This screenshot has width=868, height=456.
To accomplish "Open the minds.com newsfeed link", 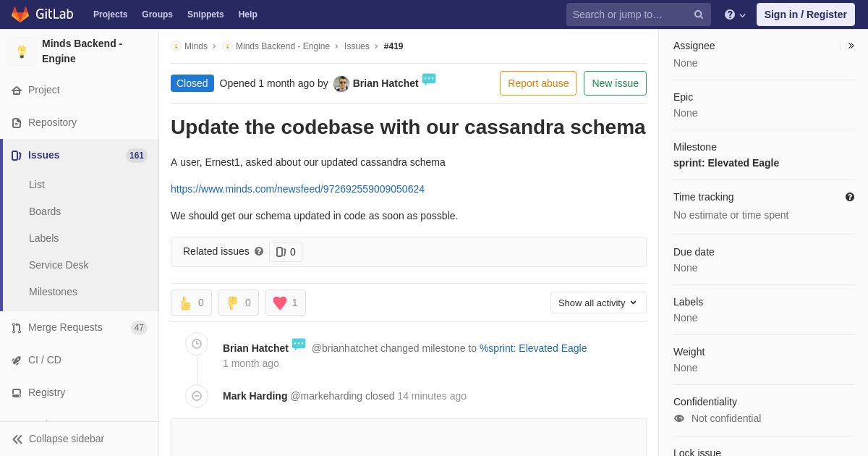I will (x=297, y=189).
